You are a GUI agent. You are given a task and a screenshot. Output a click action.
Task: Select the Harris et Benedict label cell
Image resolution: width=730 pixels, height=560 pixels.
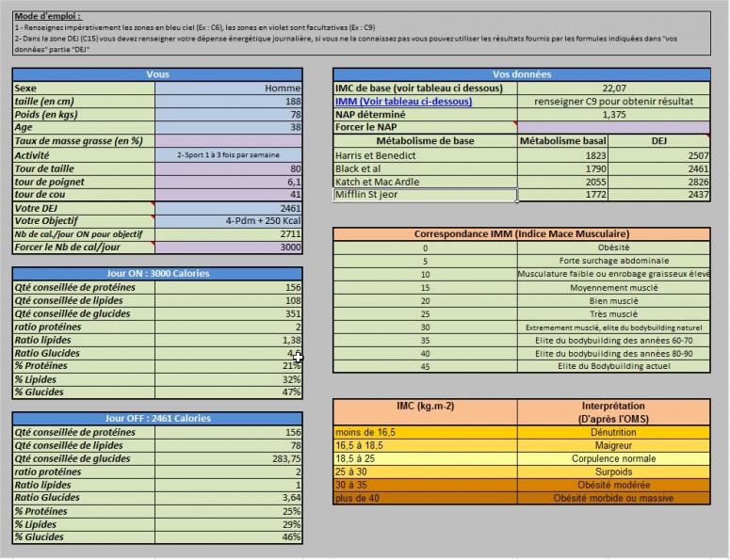pos(425,155)
